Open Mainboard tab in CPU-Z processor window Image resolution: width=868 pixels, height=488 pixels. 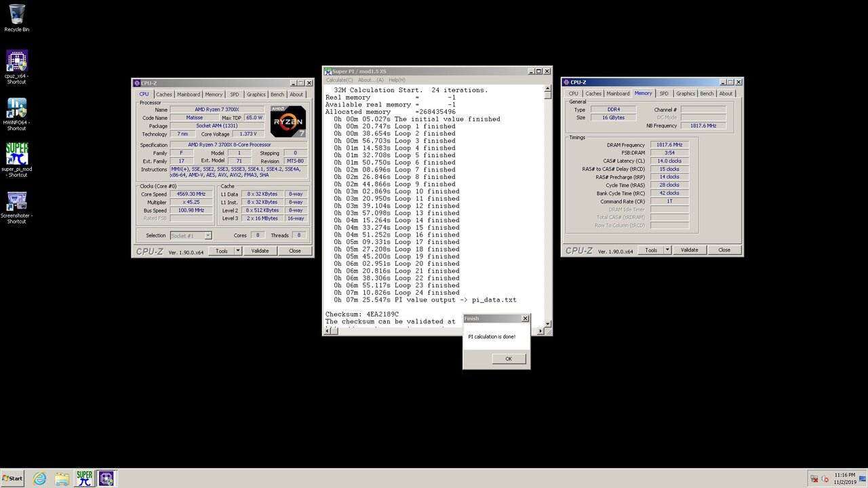(189, 94)
